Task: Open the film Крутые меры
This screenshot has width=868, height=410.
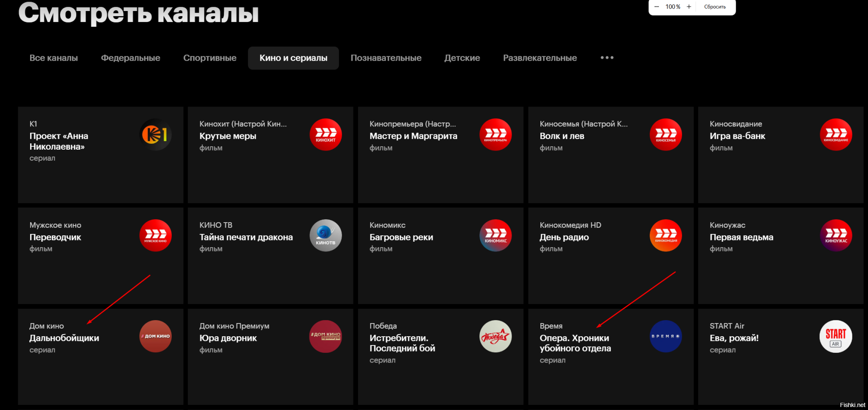Action: point(228,136)
